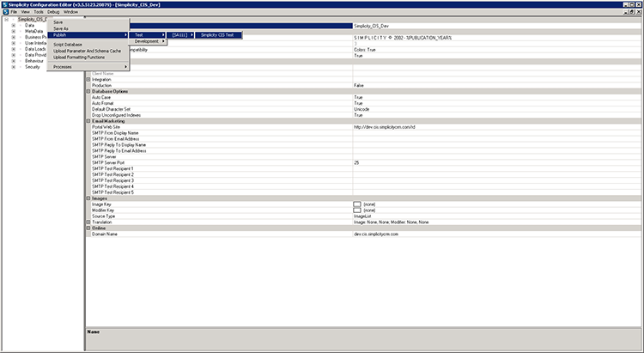Click the Portal Web Site URL value
The height and width of the screenshot is (353, 644).
pyautogui.click(x=385, y=127)
